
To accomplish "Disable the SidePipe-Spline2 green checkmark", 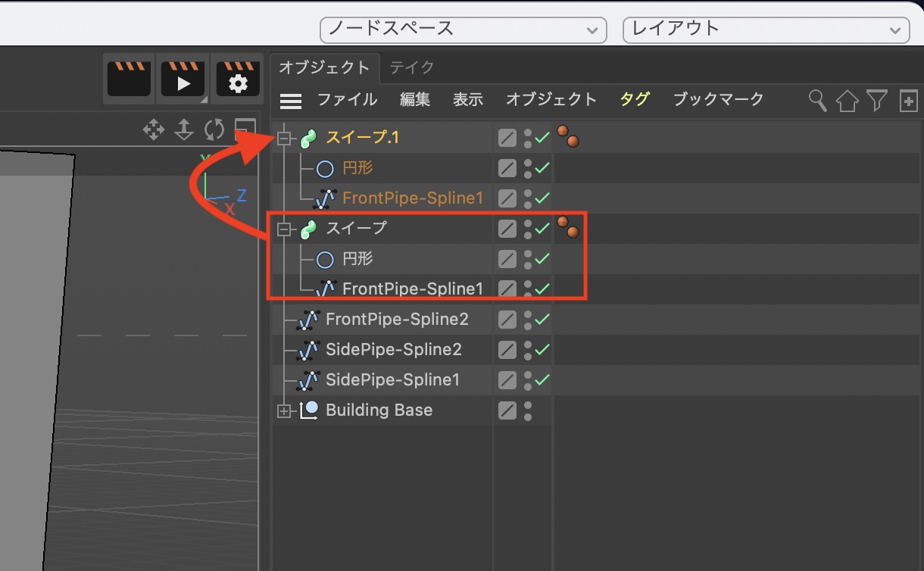I will click(542, 350).
